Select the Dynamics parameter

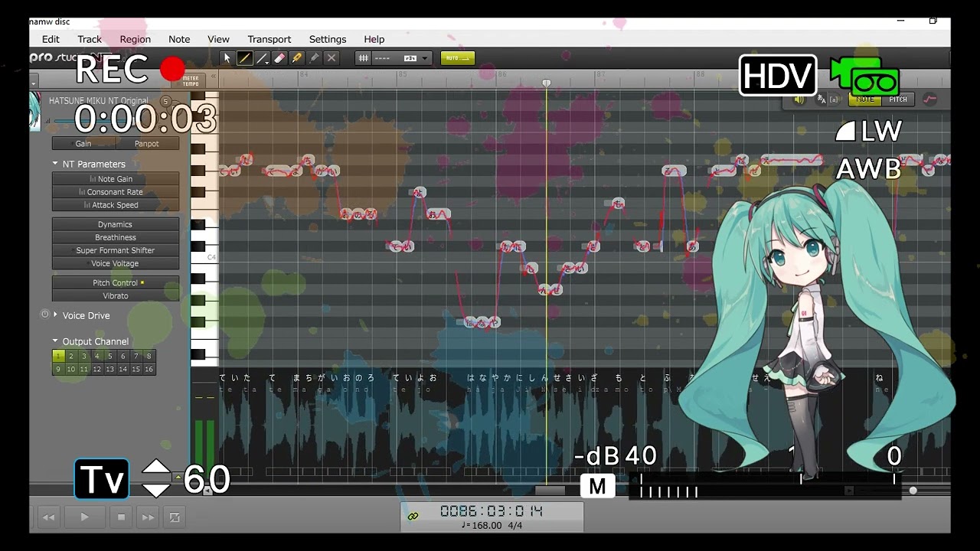(x=116, y=224)
